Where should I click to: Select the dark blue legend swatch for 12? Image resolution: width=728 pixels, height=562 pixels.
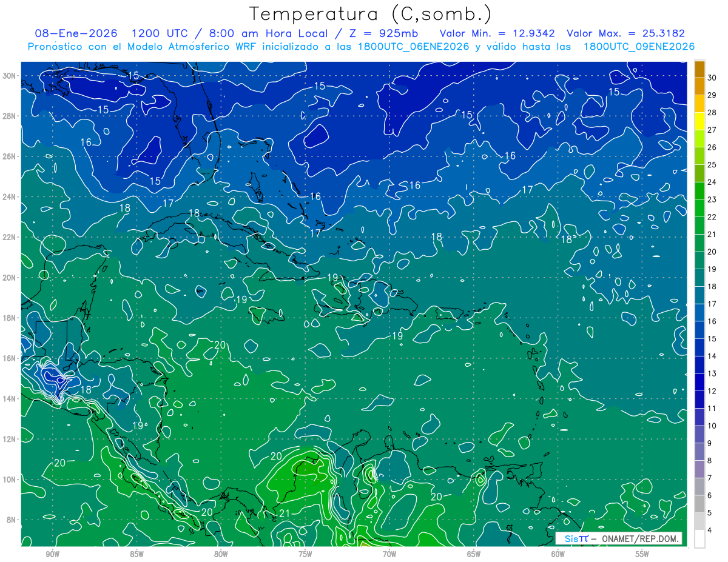[x=699, y=383]
